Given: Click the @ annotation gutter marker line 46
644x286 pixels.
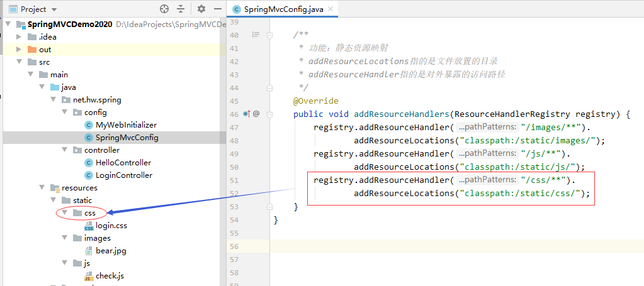Looking at the screenshot, I should click(256, 114).
